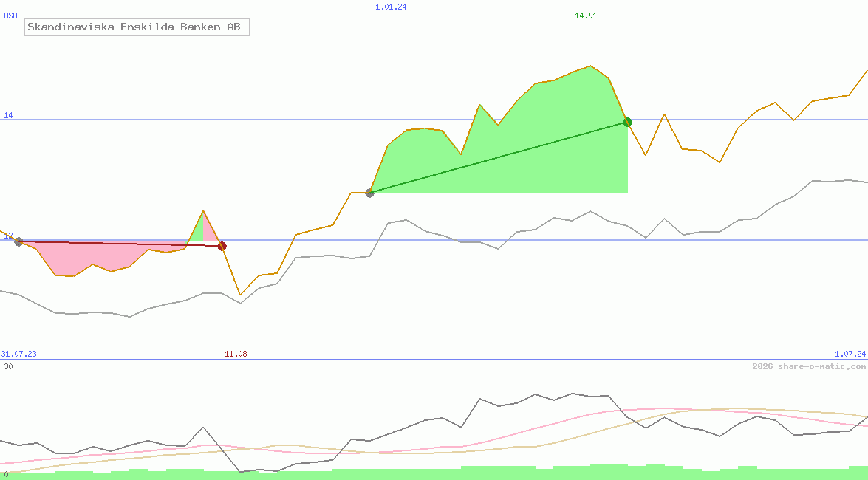
Task: Click the green exit marker dot near 14
Action: 627,122
